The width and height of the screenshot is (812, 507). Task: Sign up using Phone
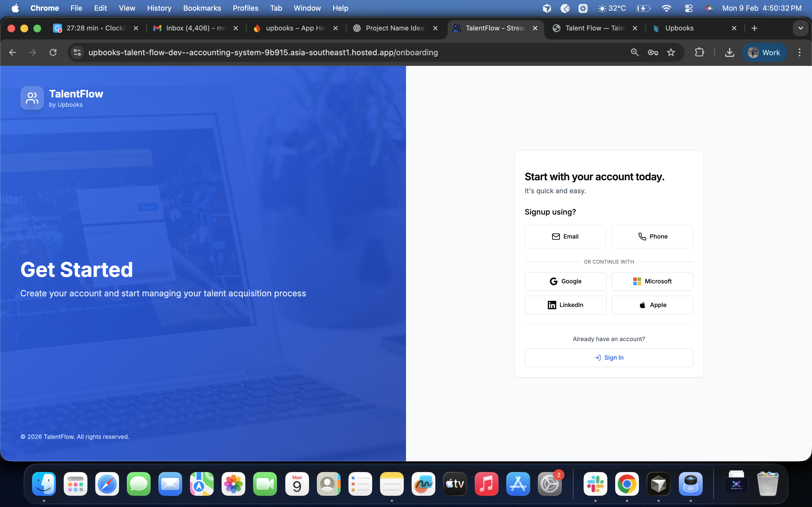click(x=652, y=236)
